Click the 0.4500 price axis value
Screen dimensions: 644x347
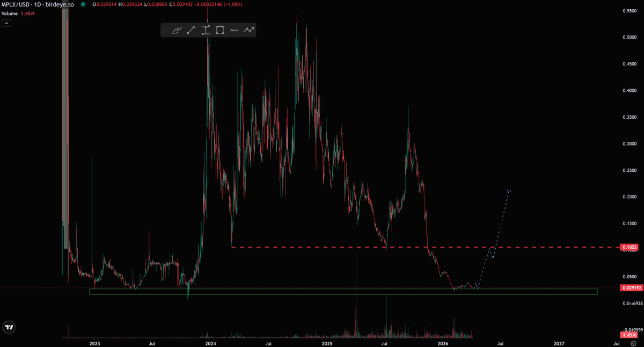point(630,64)
